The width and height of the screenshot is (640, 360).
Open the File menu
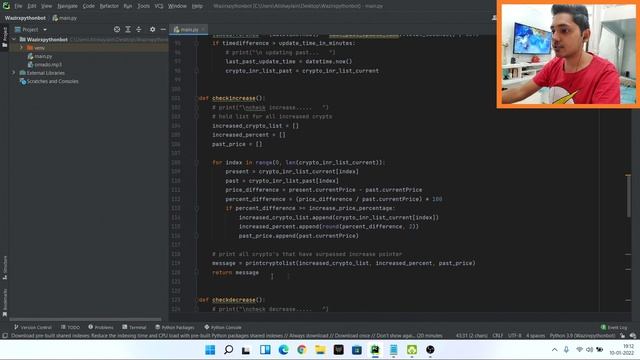(x=18, y=6)
